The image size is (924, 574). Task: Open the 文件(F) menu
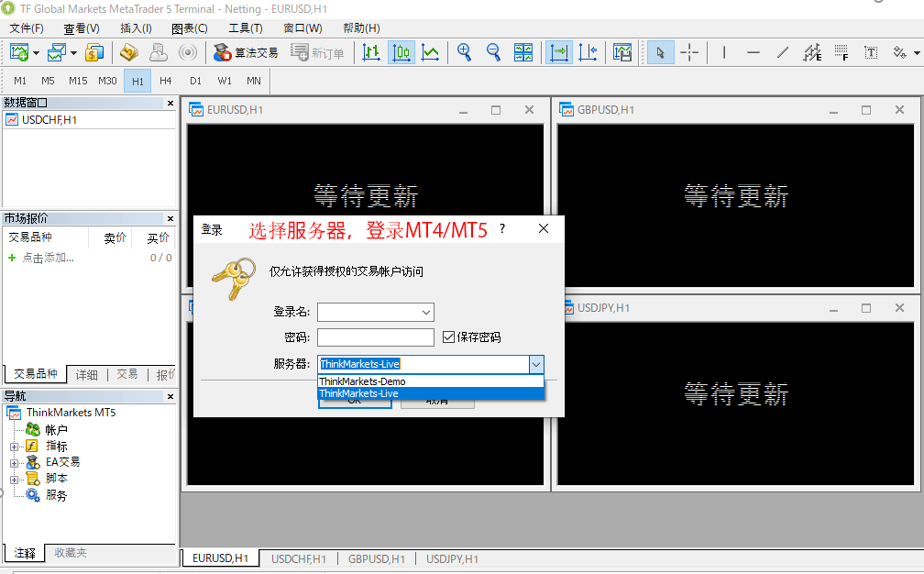[x=27, y=28]
